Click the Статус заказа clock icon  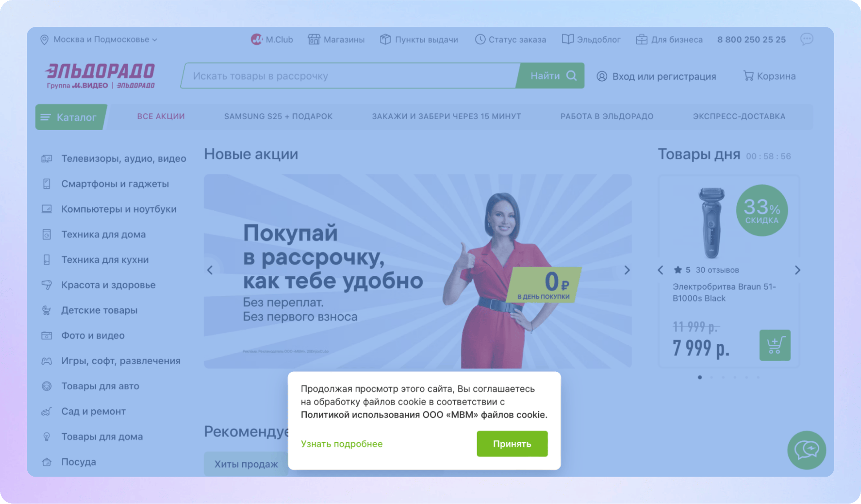tap(480, 39)
